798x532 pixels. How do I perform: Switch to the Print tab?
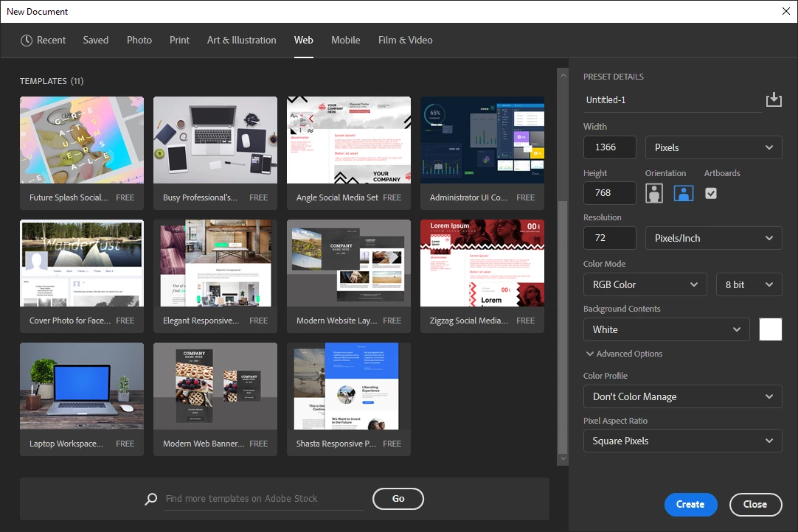(180, 41)
